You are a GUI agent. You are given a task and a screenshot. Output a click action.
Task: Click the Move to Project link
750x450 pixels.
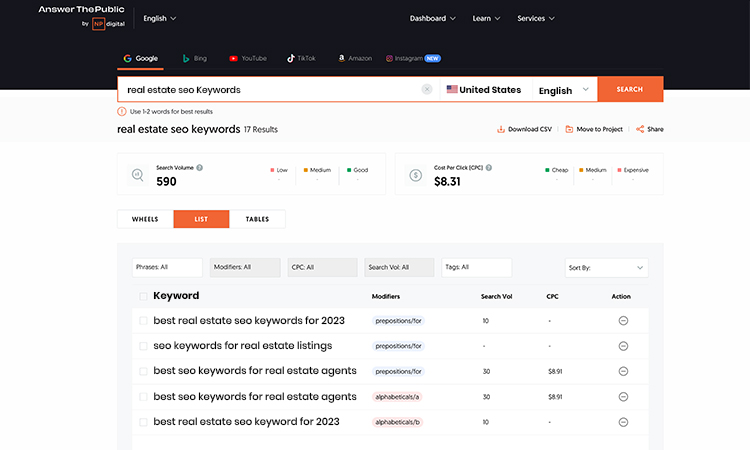coord(594,129)
